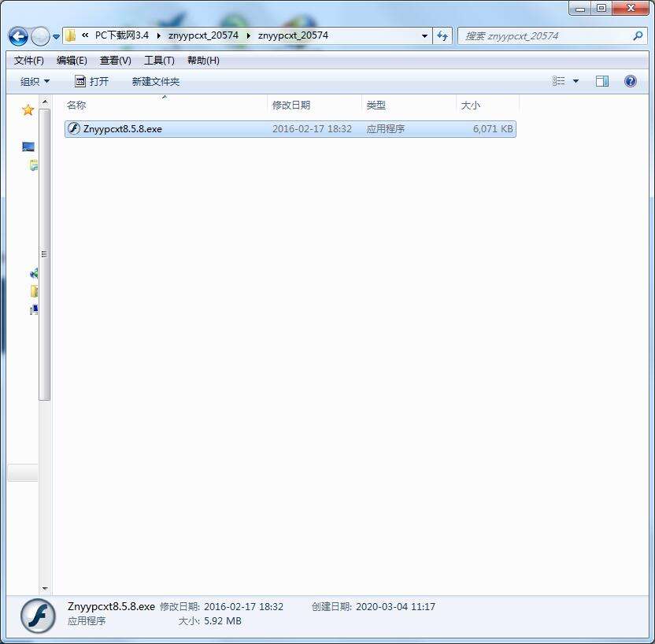Sort by 类型 column header
This screenshot has height=644, width=655.
pos(409,105)
